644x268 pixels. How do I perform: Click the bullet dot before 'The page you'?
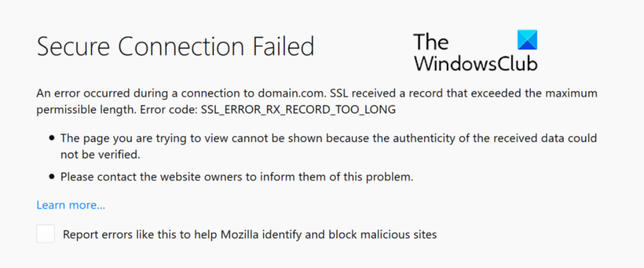point(52,138)
